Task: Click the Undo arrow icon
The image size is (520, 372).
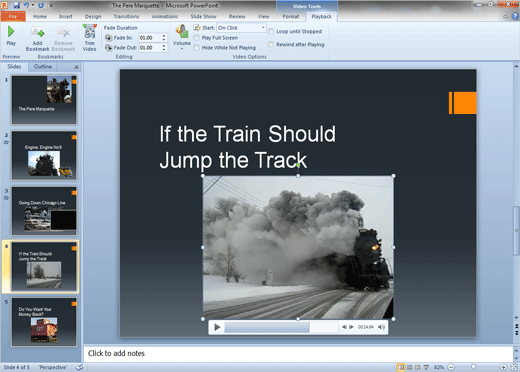Action: pos(26,5)
